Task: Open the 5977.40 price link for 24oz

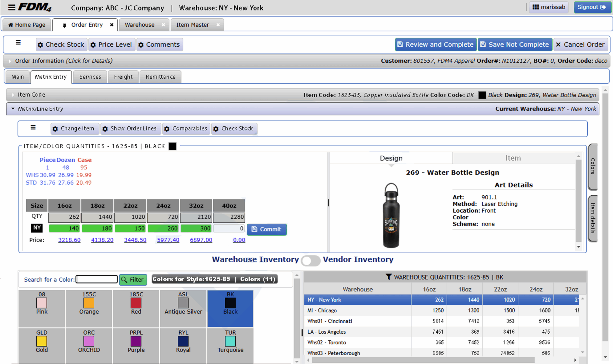Action: (x=168, y=240)
